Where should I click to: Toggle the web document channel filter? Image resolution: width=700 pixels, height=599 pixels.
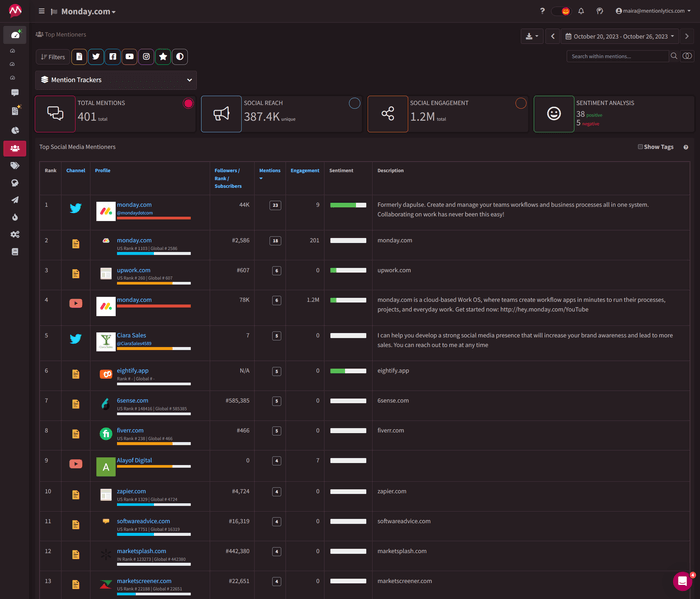[79, 57]
